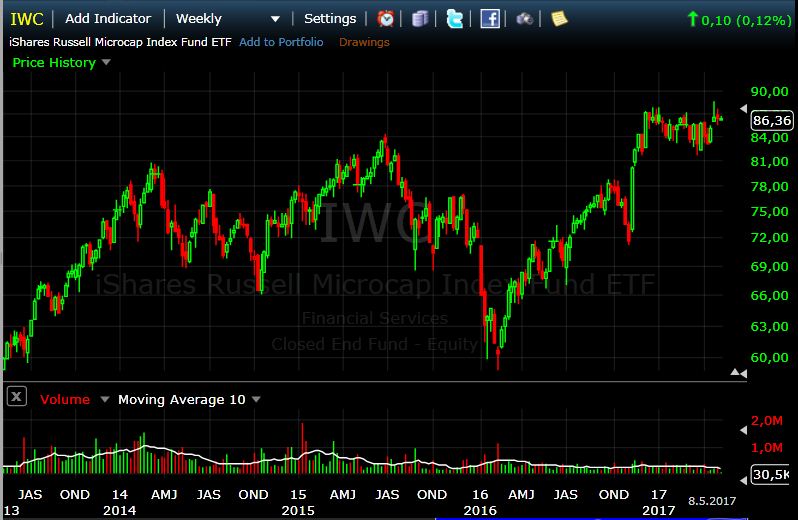Expand the Price History dropdown arrow

coord(106,62)
